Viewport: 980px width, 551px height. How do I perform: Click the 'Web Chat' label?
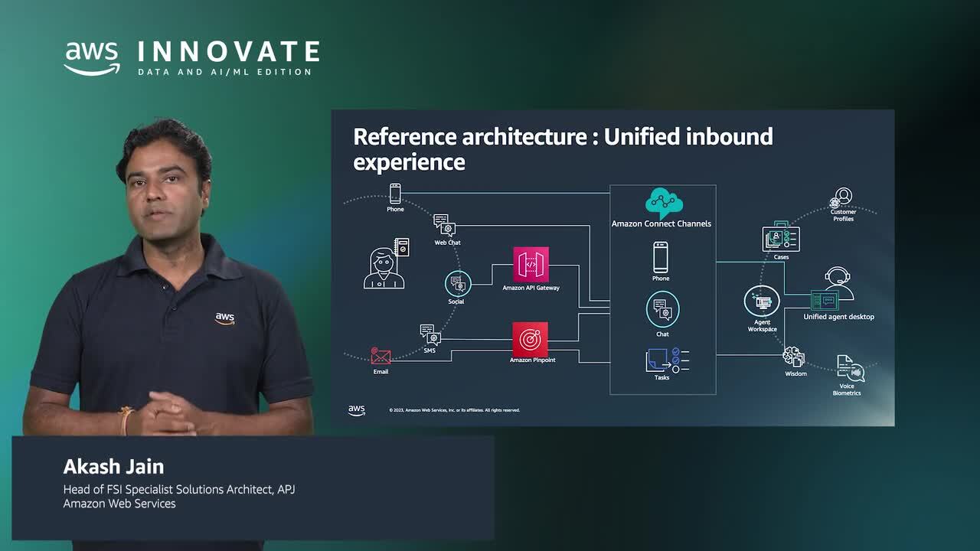point(447,243)
